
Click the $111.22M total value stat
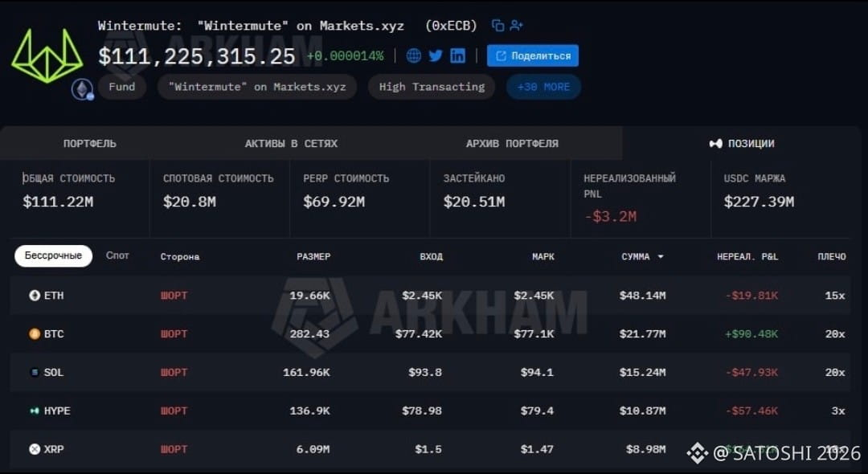click(x=58, y=202)
